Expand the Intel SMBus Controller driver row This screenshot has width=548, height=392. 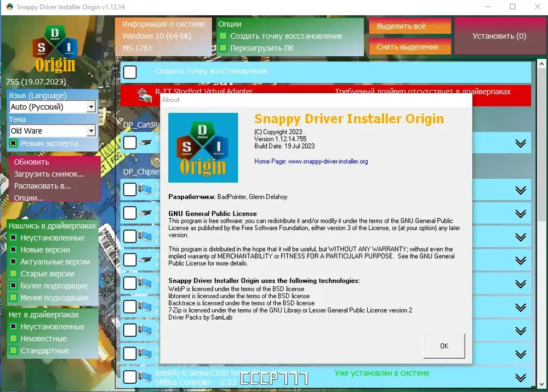[x=521, y=378]
